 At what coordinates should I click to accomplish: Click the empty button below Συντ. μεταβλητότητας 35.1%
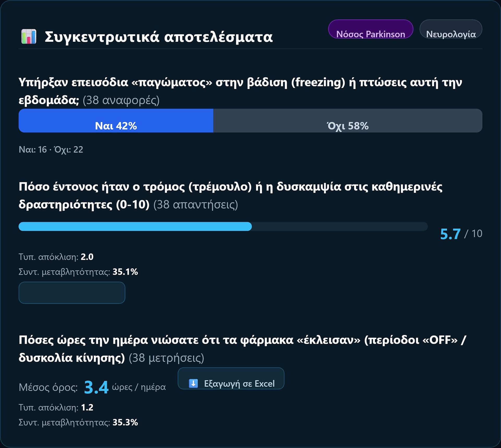(x=72, y=292)
